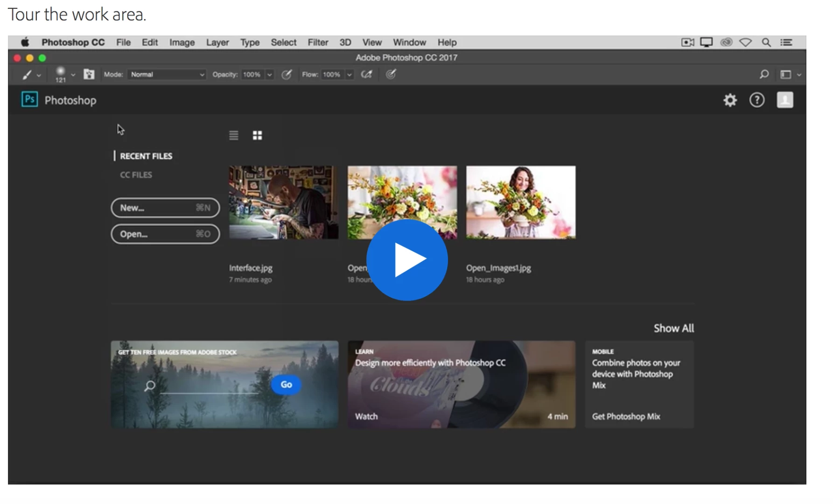Viewport: 833px width, 504px height.
Task: Open the File menu
Action: (123, 42)
